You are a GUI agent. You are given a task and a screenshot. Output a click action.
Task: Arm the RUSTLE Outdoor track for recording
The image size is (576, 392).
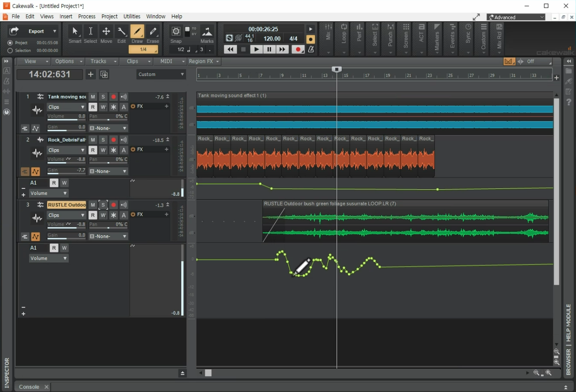[x=113, y=205]
